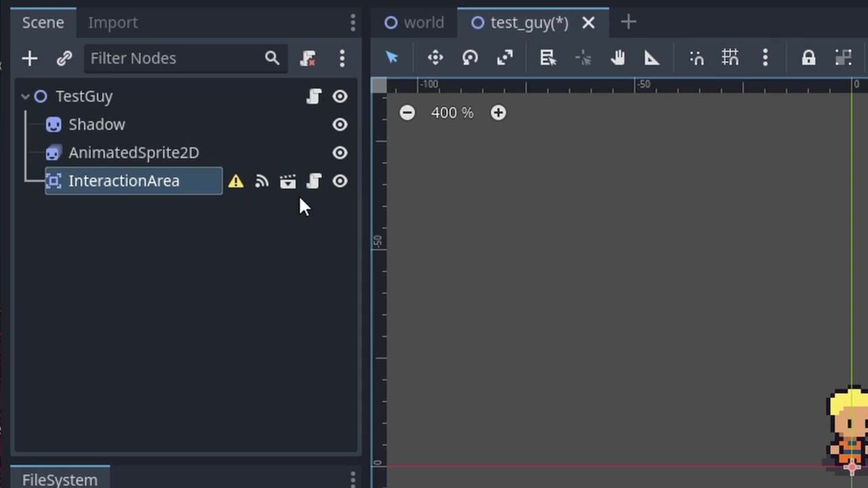Open InteractionArea signals icon
Image resolution: width=868 pixels, height=488 pixels.
click(x=262, y=181)
